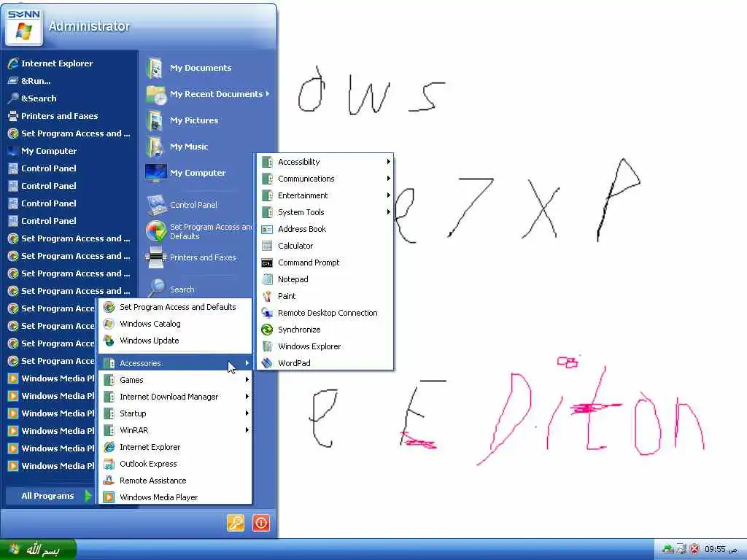Open Paint in Accessories submenu
The width and height of the screenshot is (747, 560).
(325, 296)
